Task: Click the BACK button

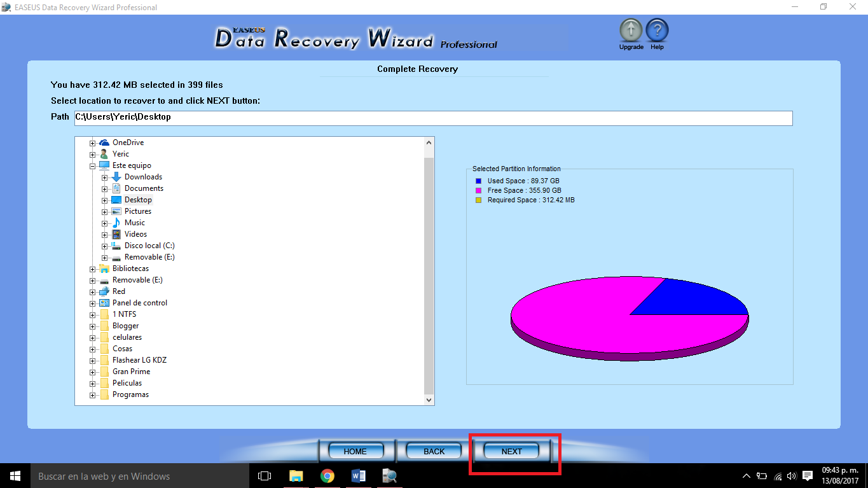Action: 434,451
